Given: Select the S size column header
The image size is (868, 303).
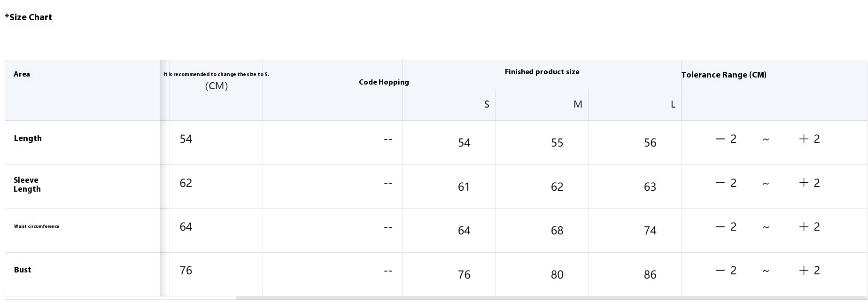Looking at the screenshot, I should (487, 104).
